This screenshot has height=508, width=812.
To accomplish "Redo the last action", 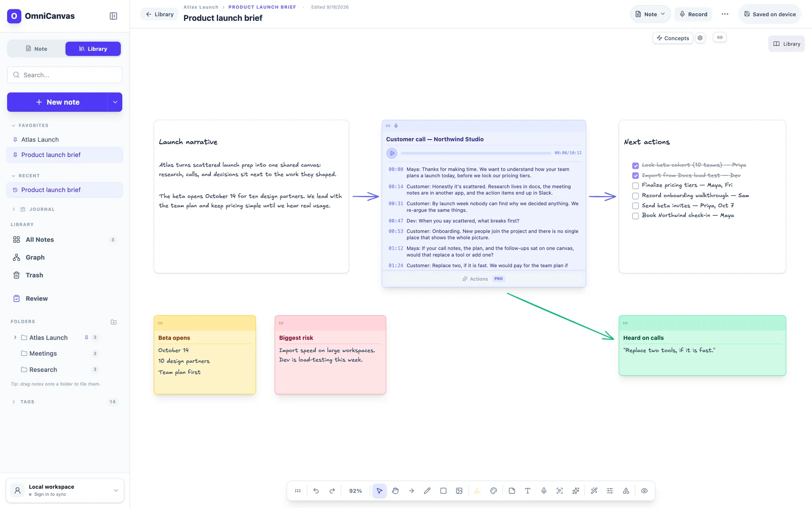I will pyautogui.click(x=332, y=491).
